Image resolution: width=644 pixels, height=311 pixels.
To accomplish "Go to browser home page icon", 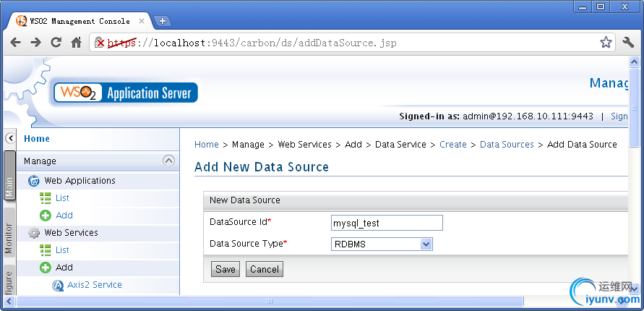I will [x=76, y=43].
